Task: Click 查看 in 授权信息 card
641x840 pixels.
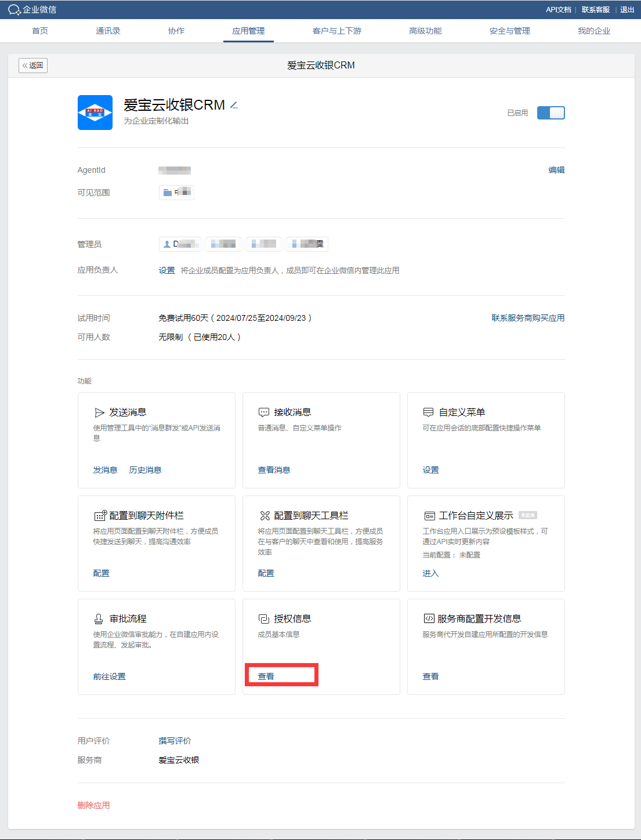Action: (266, 676)
